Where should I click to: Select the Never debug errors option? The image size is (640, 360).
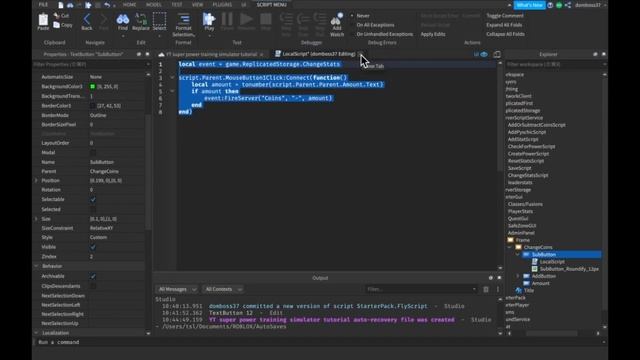(x=360, y=16)
